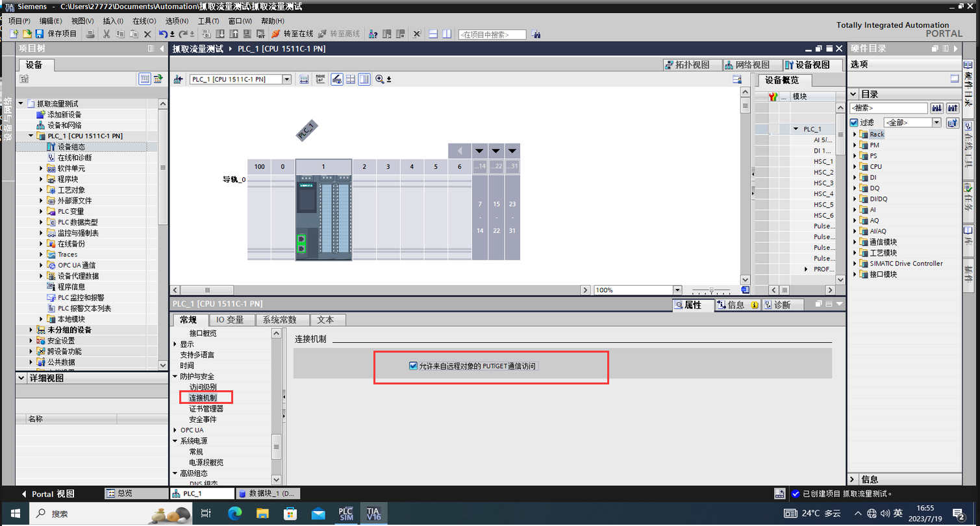
Task: Expand OPC UA in properties navigation
Action: coord(175,430)
